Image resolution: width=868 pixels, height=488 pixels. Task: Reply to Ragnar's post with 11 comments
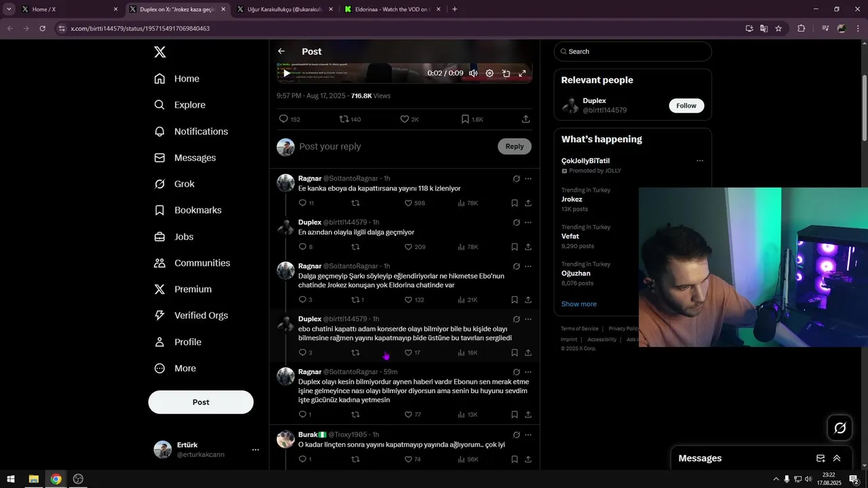point(306,203)
